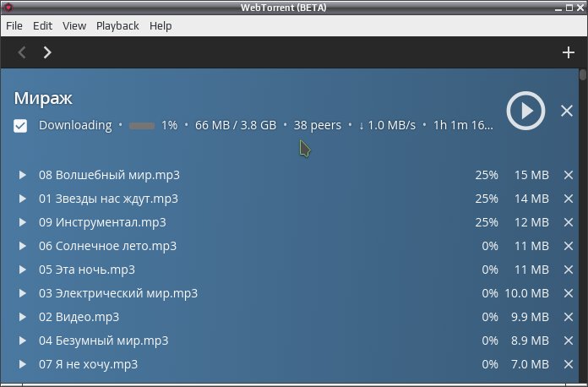Click the 7.0 MB size value
This screenshot has width=588, height=387.
[x=530, y=364]
